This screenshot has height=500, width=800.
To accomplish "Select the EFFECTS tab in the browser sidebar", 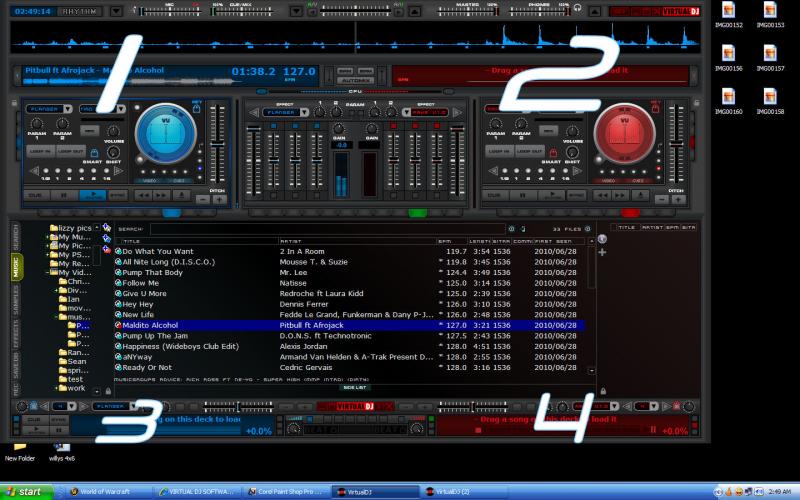I will tap(16, 334).
